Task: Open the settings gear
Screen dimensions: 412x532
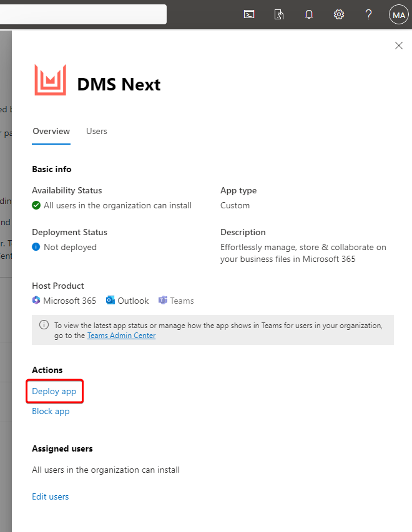Action: coord(338,14)
